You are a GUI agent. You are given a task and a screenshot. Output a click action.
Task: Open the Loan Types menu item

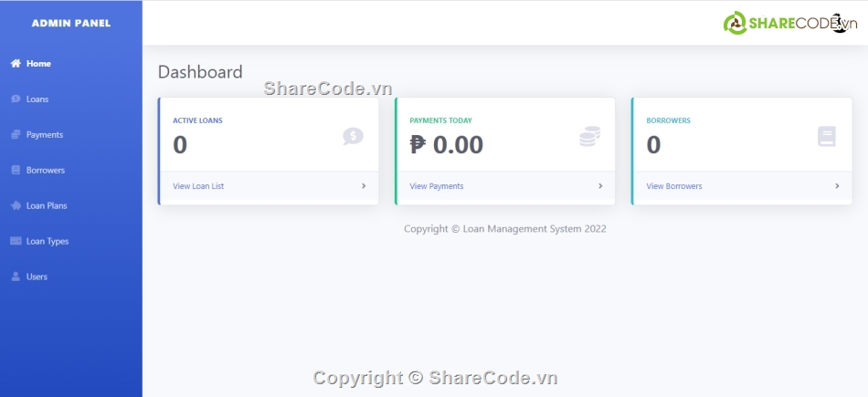pyautogui.click(x=48, y=242)
